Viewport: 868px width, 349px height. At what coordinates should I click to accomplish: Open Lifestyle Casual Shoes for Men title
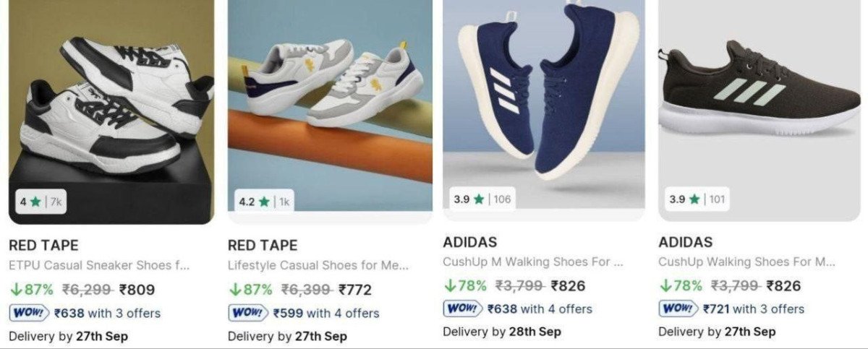click(318, 265)
